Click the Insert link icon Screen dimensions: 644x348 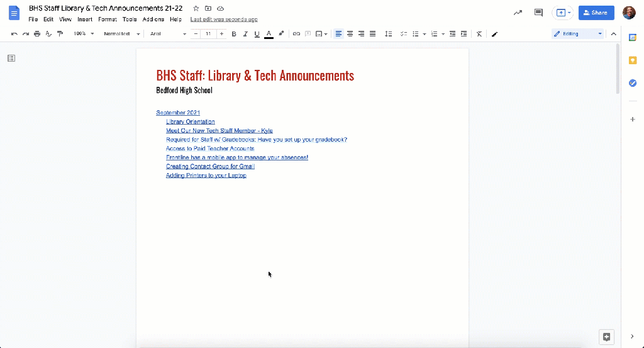[x=296, y=34]
